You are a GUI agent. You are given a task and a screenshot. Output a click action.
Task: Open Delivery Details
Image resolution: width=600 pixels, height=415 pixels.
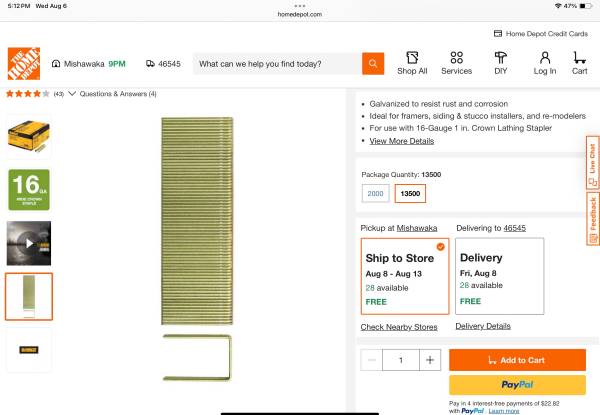pyautogui.click(x=483, y=326)
